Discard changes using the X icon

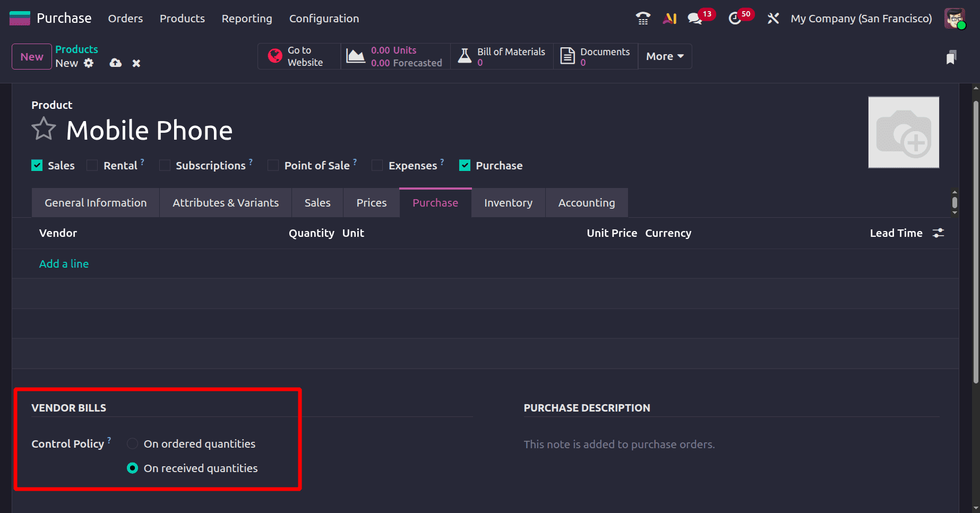click(136, 63)
